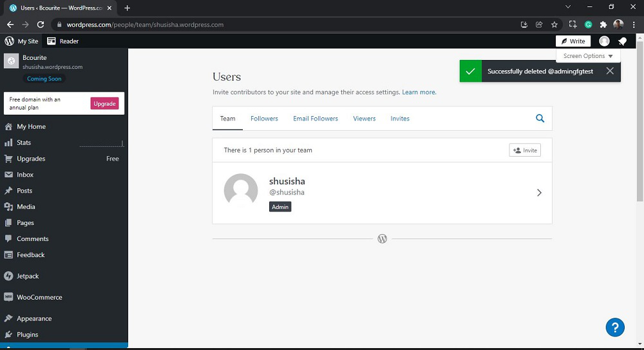
Task: Select the Team tab
Action: (227, 119)
